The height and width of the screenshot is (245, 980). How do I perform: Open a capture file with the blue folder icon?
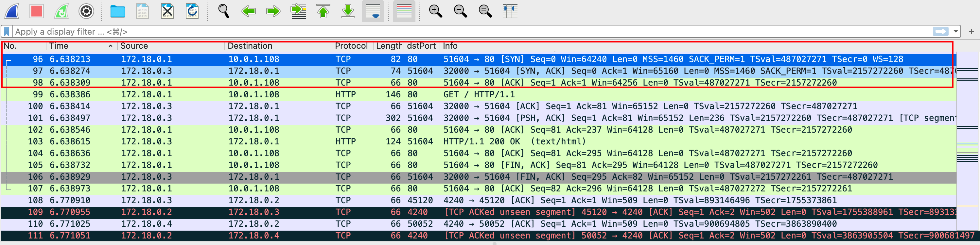(x=117, y=11)
